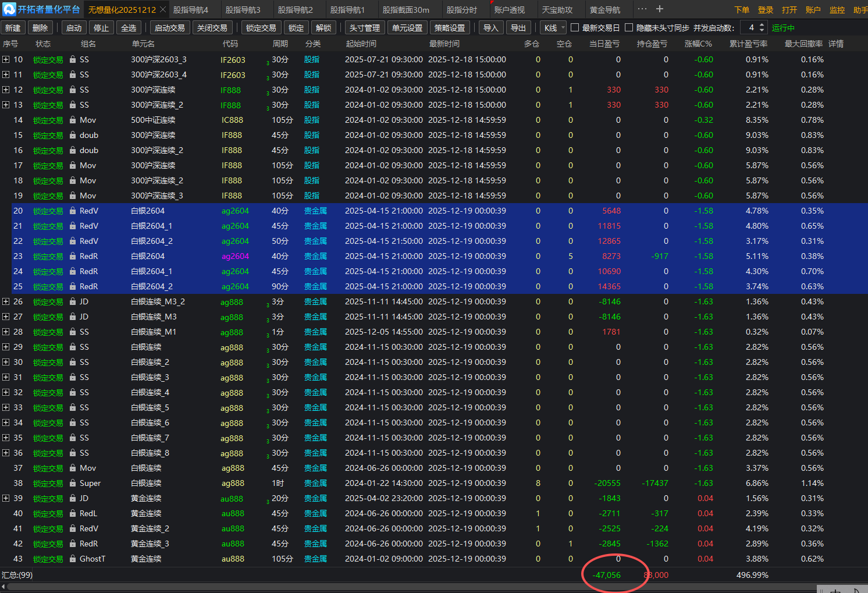Switch to the 黄金导航 tab

604,10
